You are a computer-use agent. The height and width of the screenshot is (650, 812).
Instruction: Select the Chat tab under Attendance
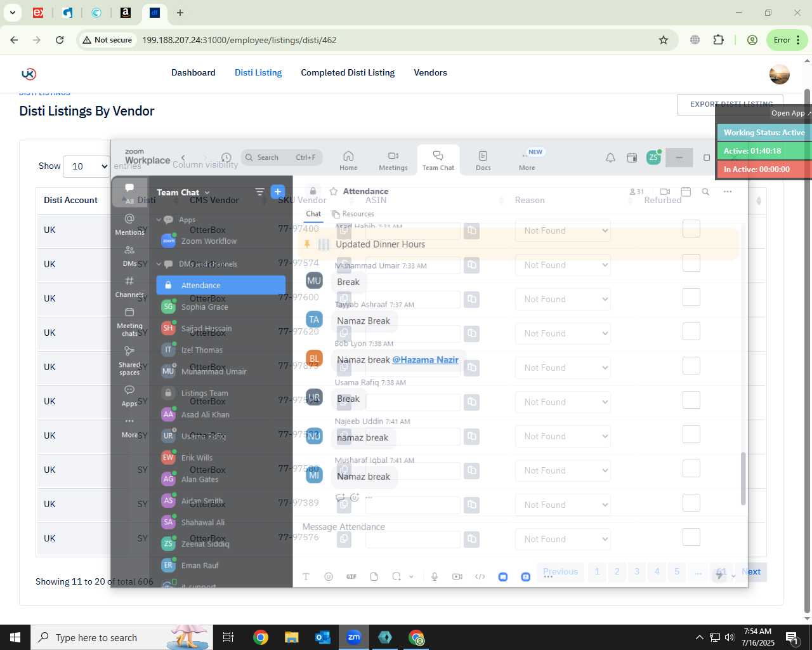tap(313, 214)
